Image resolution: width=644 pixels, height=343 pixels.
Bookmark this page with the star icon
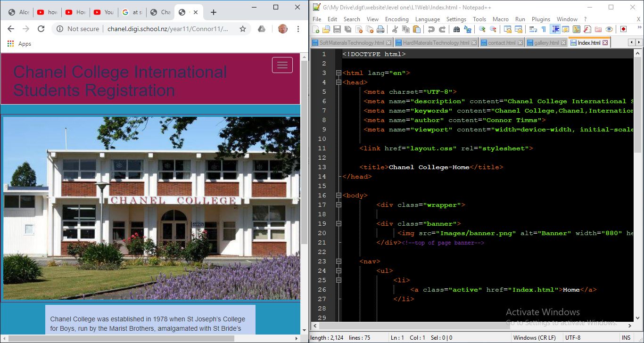pyautogui.click(x=243, y=29)
